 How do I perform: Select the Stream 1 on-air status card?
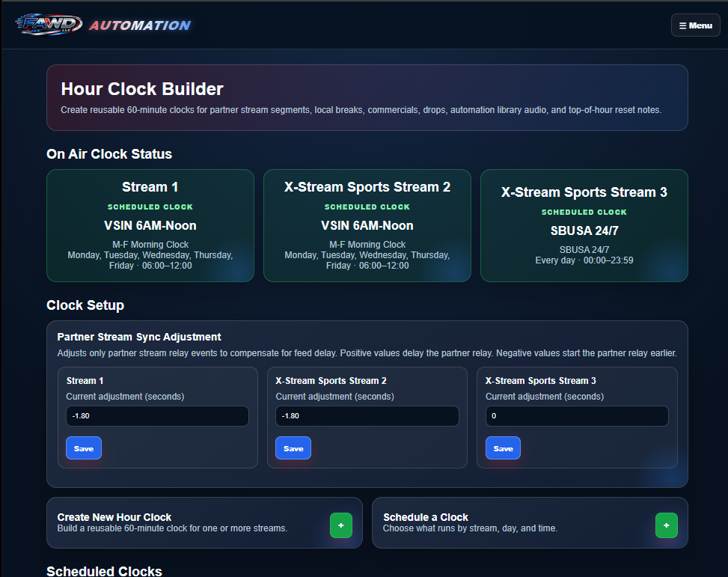pos(150,225)
